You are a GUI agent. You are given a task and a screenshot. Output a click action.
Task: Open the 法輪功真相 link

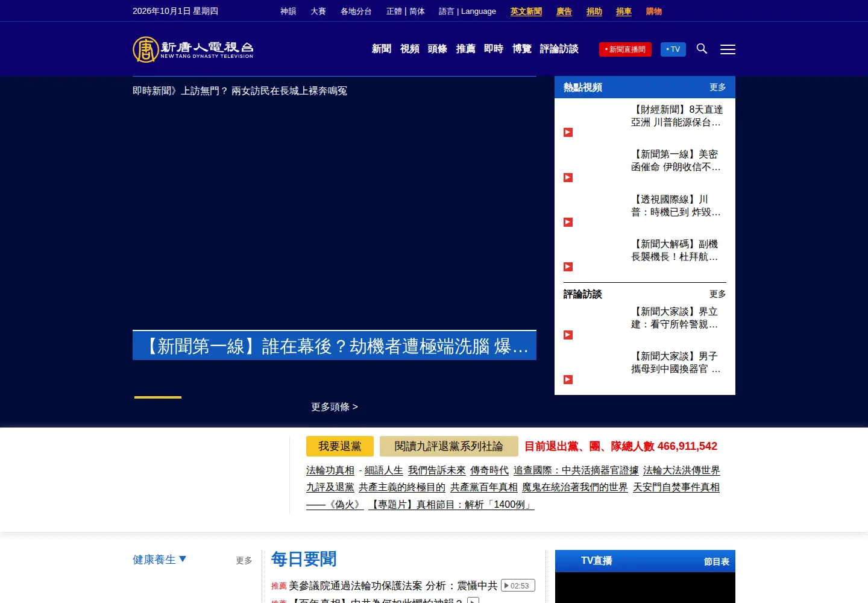coord(330,470)
